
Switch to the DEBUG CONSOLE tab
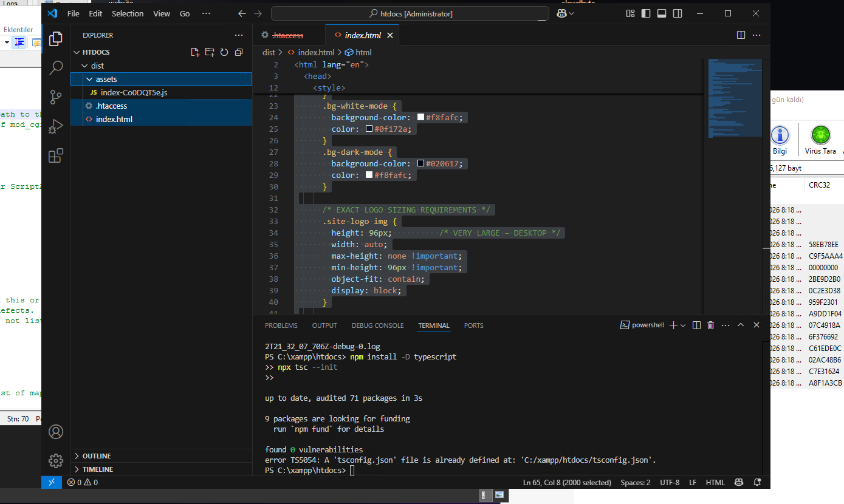(x=377, y=325)
